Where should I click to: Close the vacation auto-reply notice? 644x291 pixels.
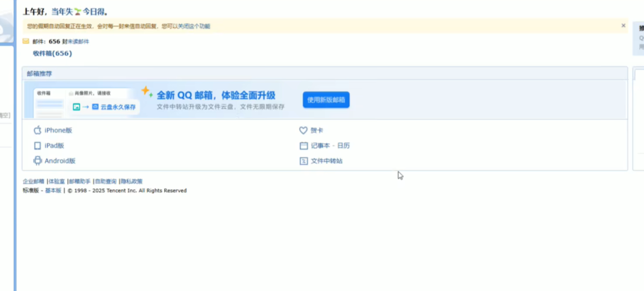click(x=623, y=26)
